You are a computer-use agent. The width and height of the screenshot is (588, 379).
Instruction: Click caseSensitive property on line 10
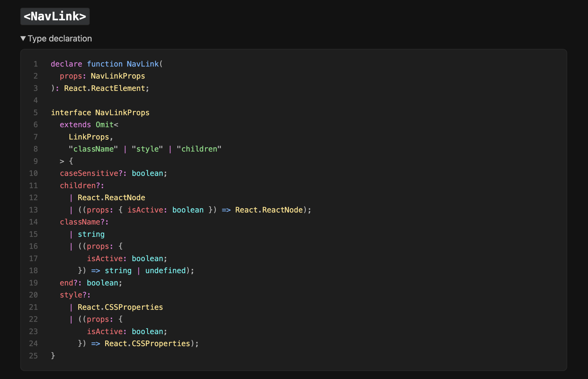coord(89,173)
